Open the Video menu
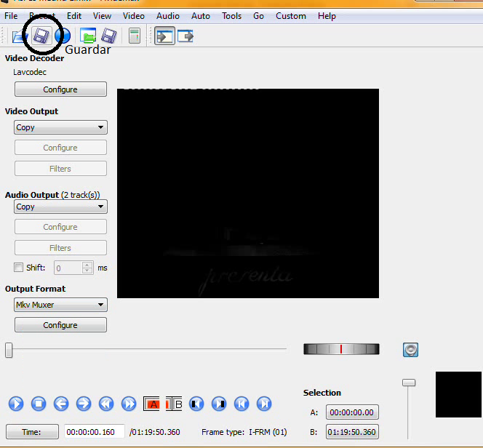Viewport: 483px width, 448px height. click(x=133, y=16)
